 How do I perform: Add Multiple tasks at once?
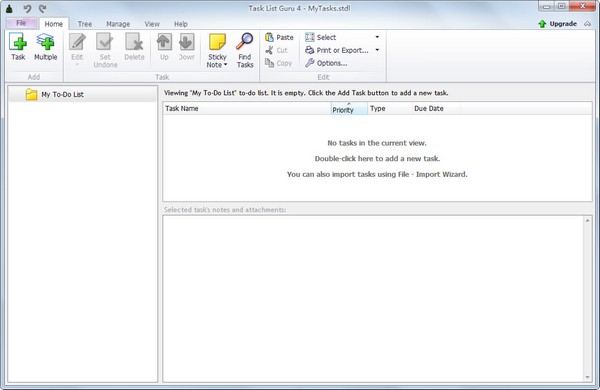pyautogui.click(x=46, y=47)
